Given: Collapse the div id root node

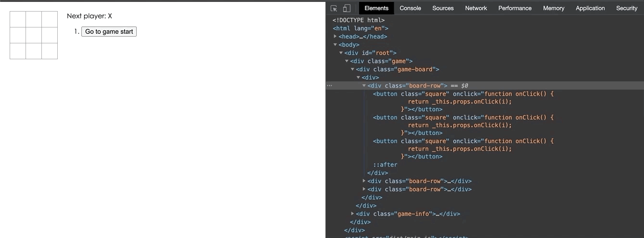Looking at the screenshot, I should [x=341, y=53].
